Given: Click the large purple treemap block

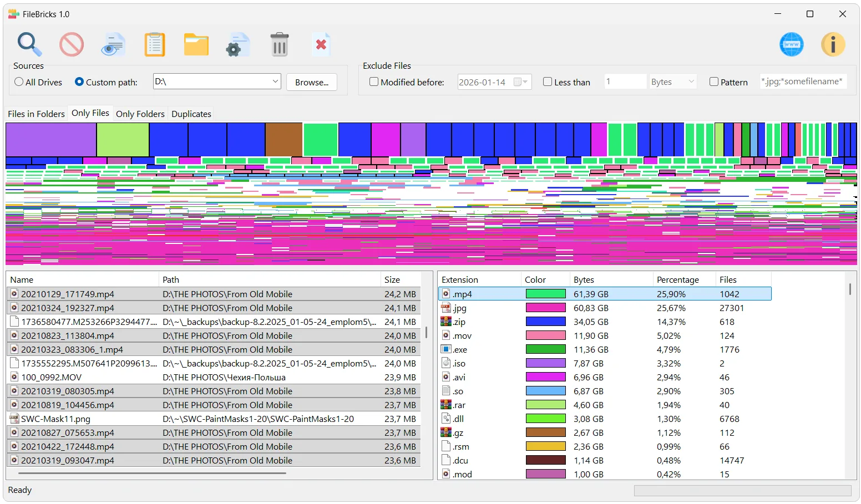Looking at the screenshot, I should click(51, 140).
